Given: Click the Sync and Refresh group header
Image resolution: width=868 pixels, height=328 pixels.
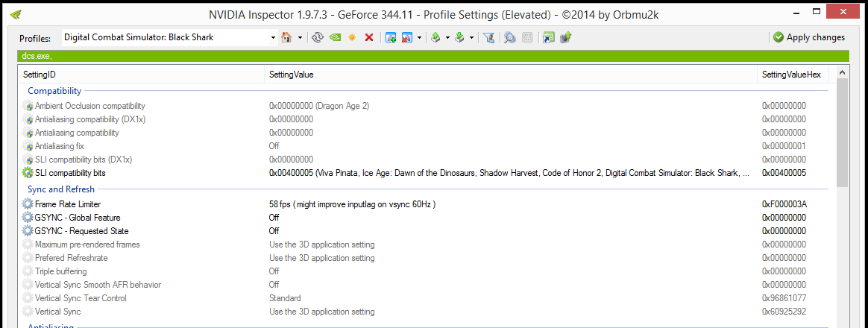Looking at the screenshot, I should [x=61, y=189].
